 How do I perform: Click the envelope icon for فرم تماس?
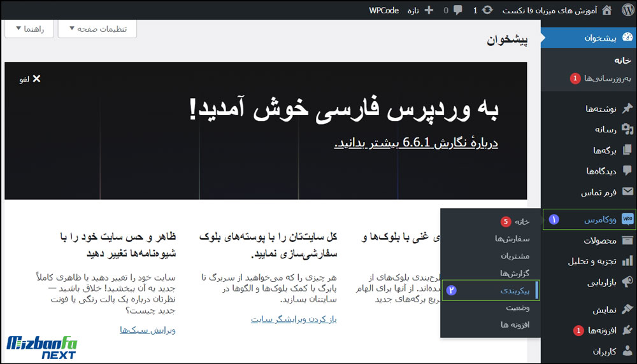point(627,192)
